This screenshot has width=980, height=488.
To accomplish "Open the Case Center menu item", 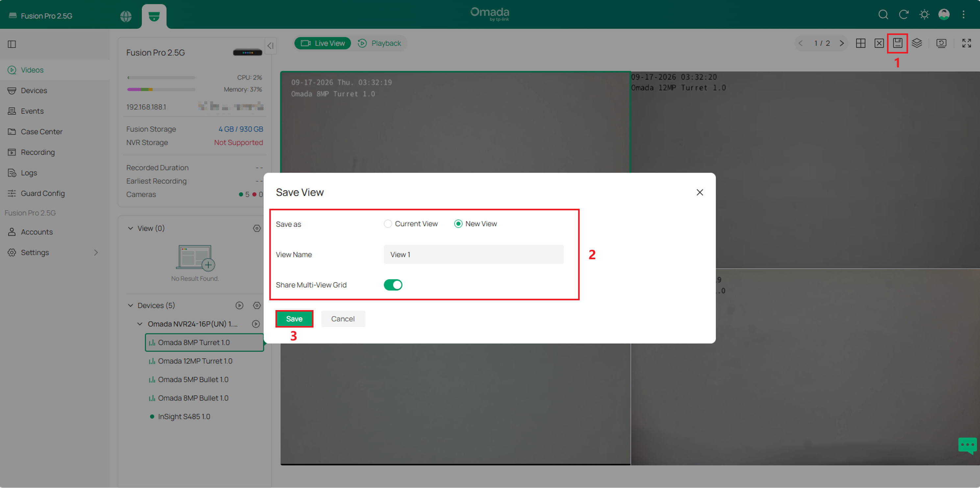I will coord(55,131).
